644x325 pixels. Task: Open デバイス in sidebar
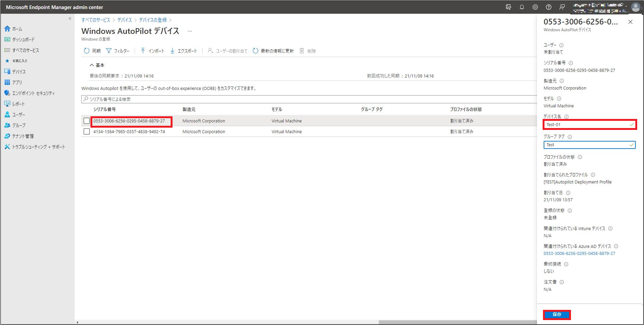(15, 72)
